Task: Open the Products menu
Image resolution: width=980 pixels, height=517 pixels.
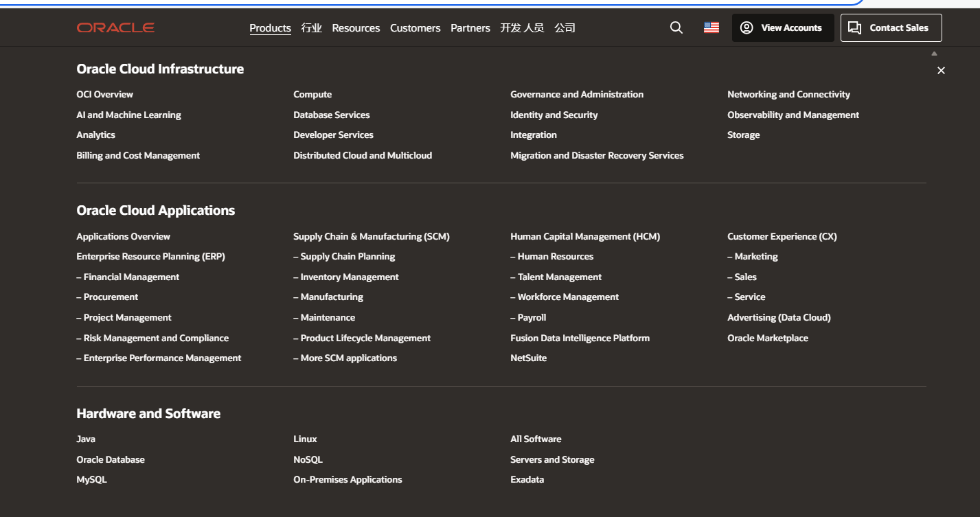Action: click(x=271, y=28)
